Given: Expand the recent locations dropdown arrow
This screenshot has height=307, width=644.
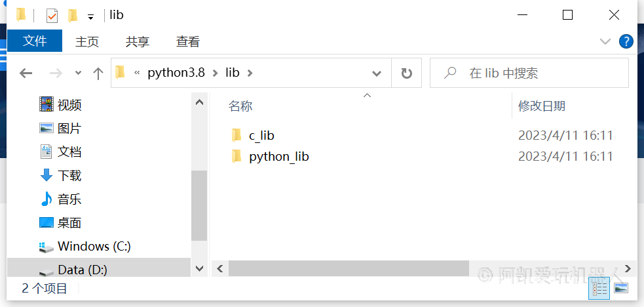Looking at the screenshot, I should coord(79,73).
